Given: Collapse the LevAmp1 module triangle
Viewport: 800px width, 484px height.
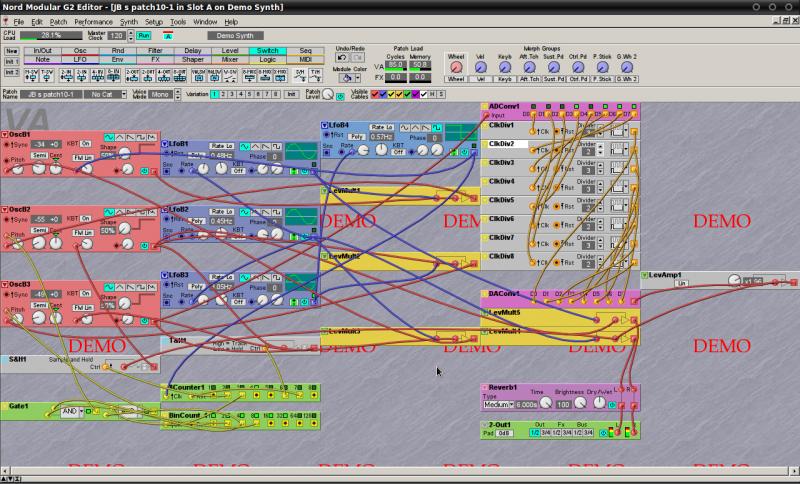Looking at the screenshot, I should pyautogui.click(x=645, y=275).
